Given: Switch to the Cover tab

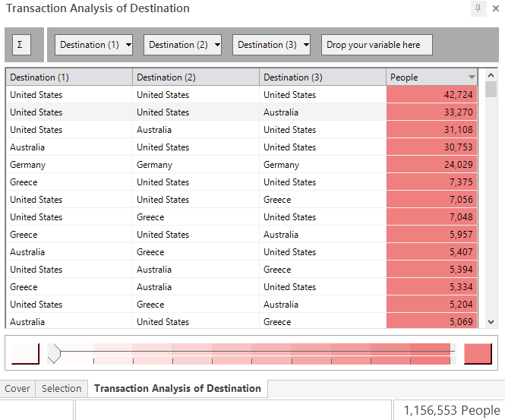Looking at the screenshot, I should [17, 388].
